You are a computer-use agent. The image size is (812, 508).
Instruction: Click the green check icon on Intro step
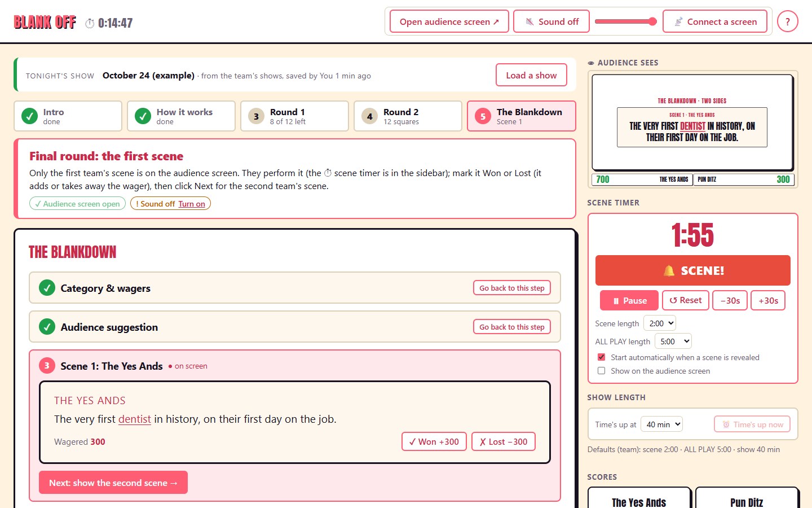click(x=29, y=116)
